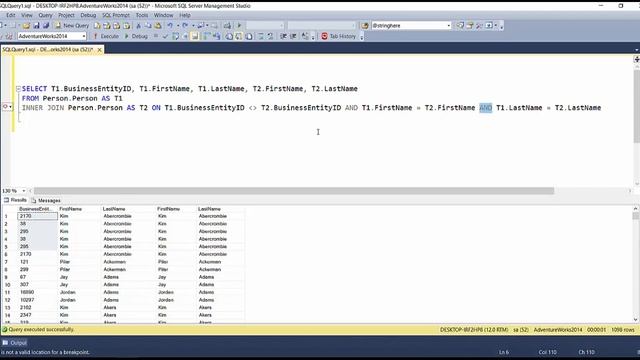The height and width of the screenshot is (360, 640).
Task: Select cell 10297 in row 12
Action: (37, 300)
